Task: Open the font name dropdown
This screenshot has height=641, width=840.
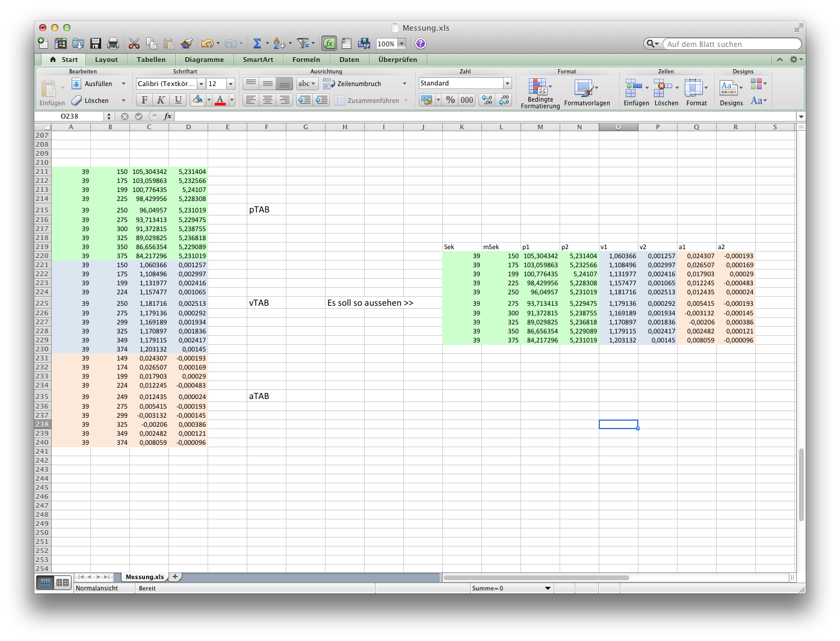Action: point(202,84)
